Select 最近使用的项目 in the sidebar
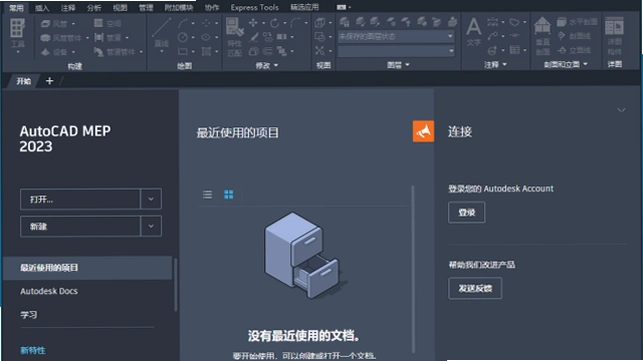This screenshot has width=643, height=361. [x=87, y=268]
